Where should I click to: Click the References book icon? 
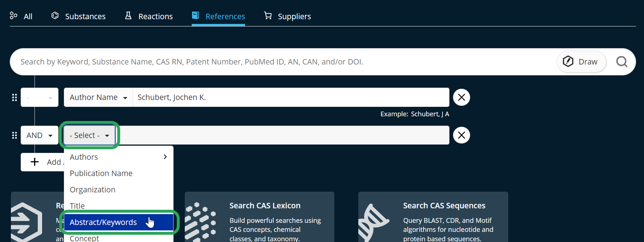point(195,15)
